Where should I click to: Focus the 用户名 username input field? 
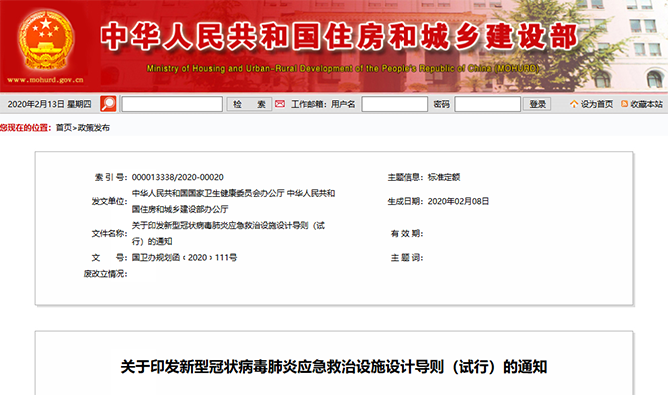click(394, 104)
